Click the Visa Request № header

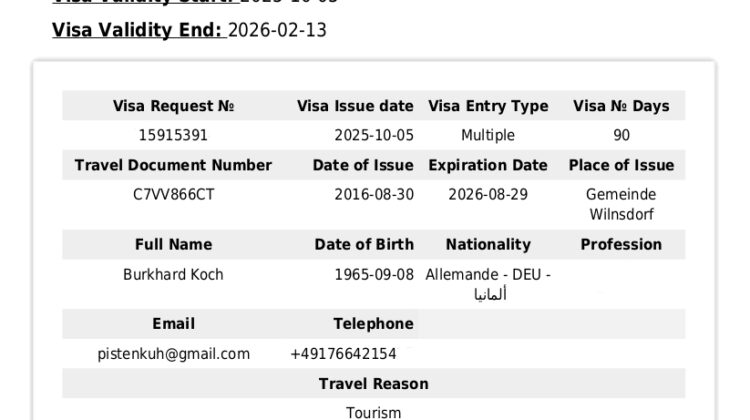173,106
